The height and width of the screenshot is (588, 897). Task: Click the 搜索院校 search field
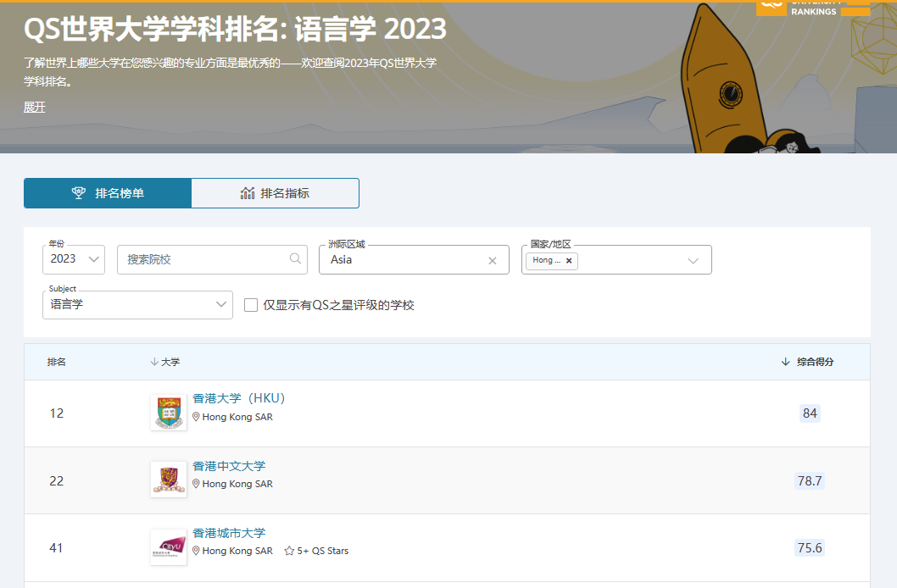[212, 259]
